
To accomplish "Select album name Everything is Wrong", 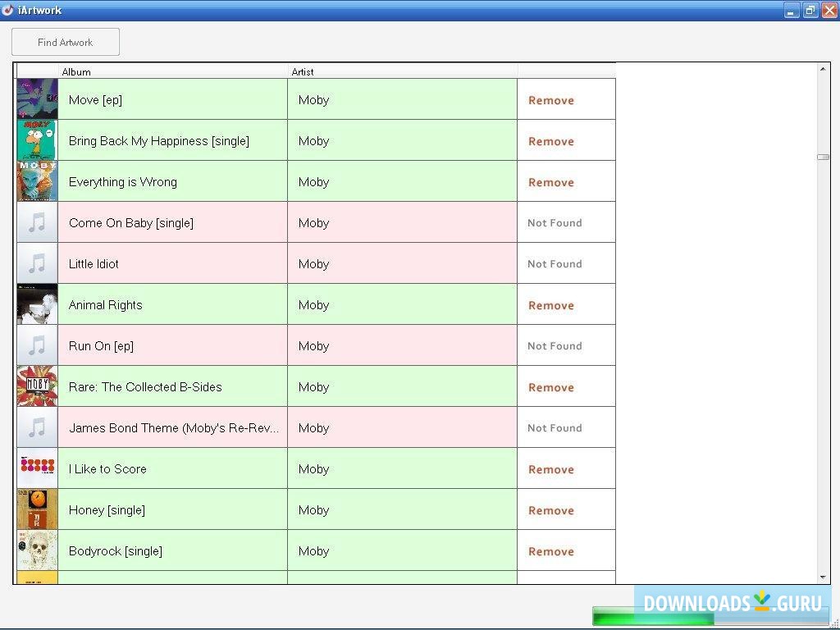I will pos(123,182).
